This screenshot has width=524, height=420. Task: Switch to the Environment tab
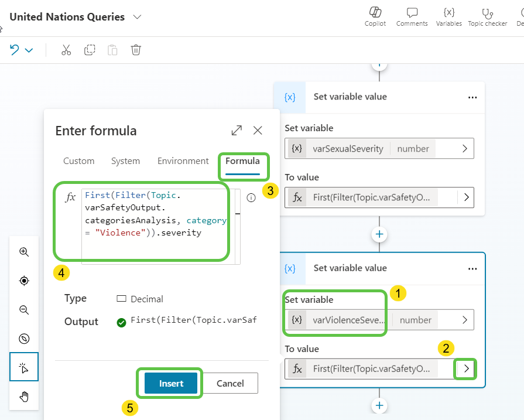pos(183,161)
